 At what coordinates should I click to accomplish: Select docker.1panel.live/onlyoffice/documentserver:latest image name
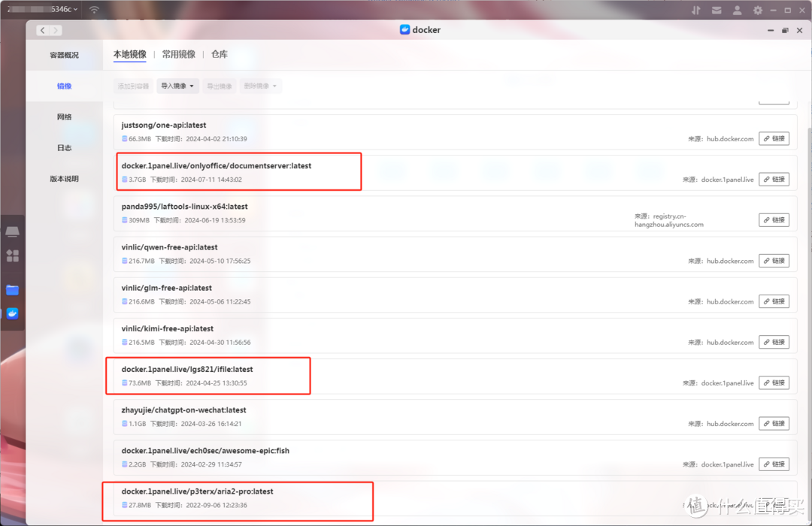pyautogui.click(x=217, y=165)
